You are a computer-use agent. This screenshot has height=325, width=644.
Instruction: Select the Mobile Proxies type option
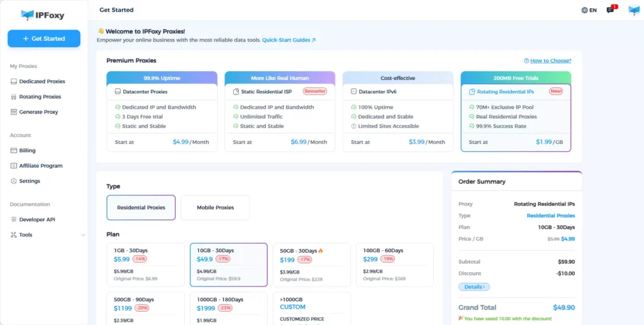pyautogui.click(x=215, y=207)
